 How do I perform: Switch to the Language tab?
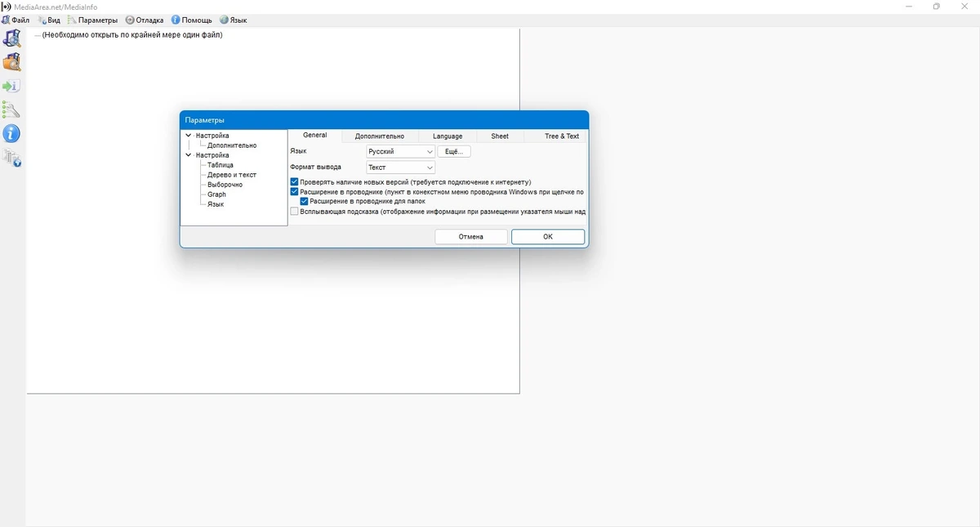(x=448, y=136)
